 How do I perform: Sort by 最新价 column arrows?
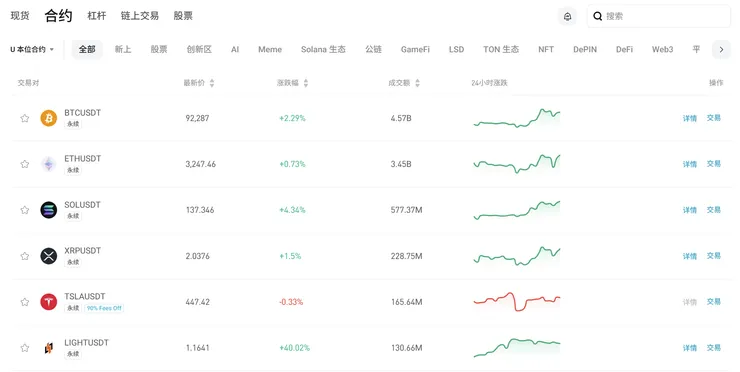pos(212,83)
